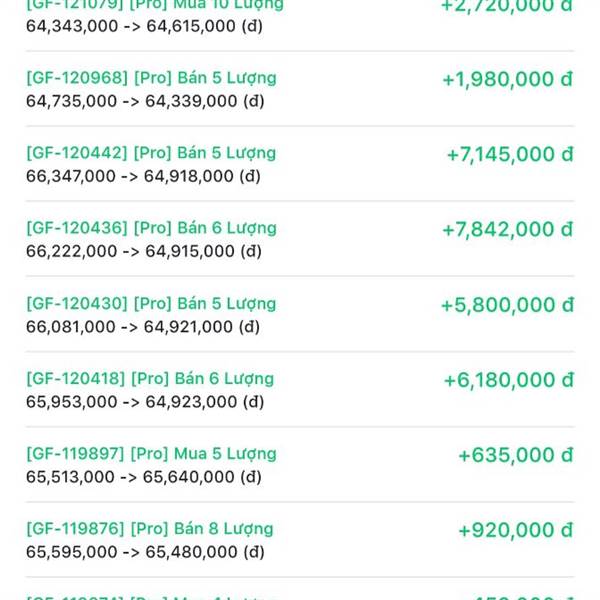This screenshot has width=600, height=600.
Task: Tap price range 65,595,000 -> 65,480,000
Action: point(145,552)
